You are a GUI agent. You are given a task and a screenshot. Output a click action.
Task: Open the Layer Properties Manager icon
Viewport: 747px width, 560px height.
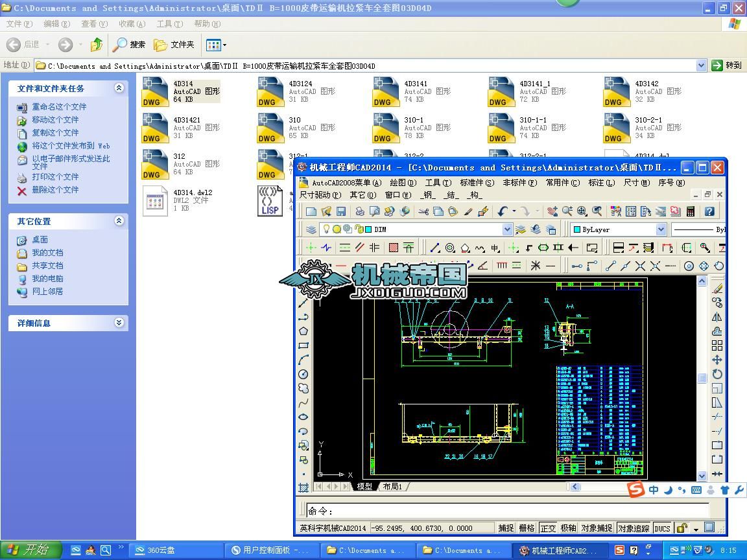click(312, 229)
